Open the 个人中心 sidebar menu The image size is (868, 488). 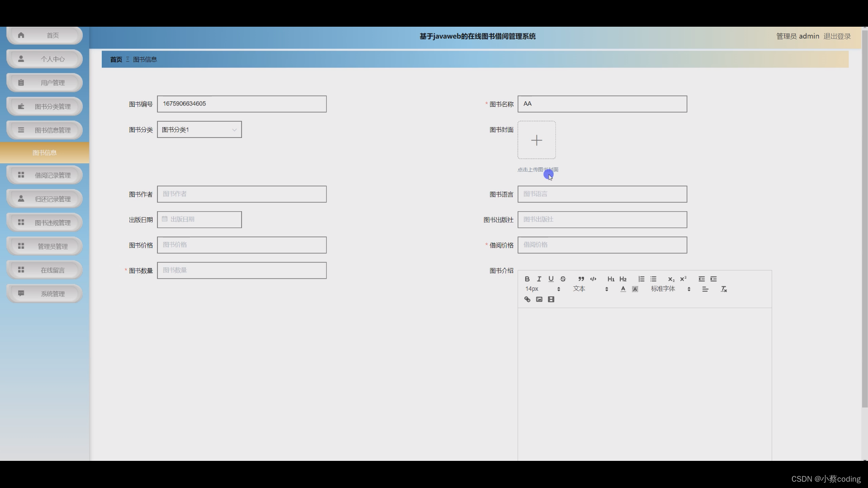[44, 59]
